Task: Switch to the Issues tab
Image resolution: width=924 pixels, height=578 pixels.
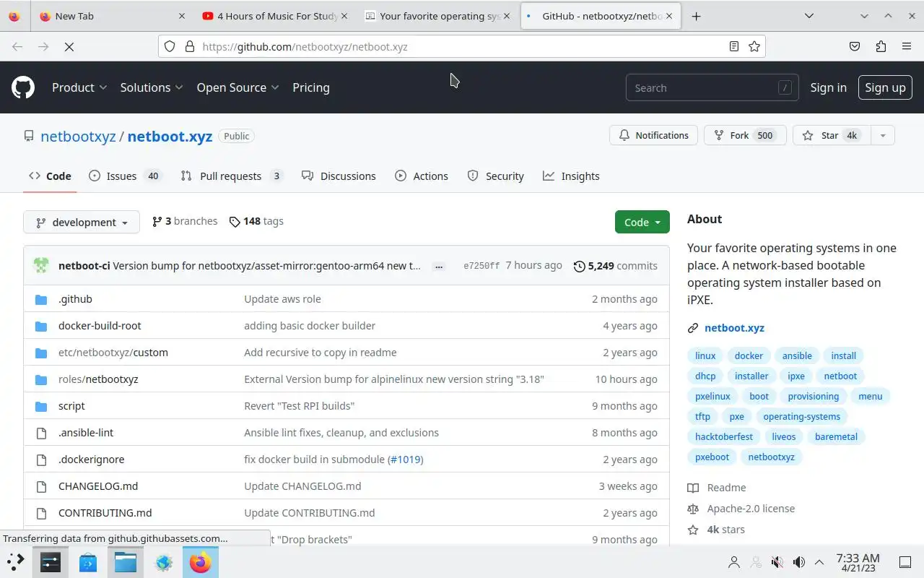Action: [125, 176]
